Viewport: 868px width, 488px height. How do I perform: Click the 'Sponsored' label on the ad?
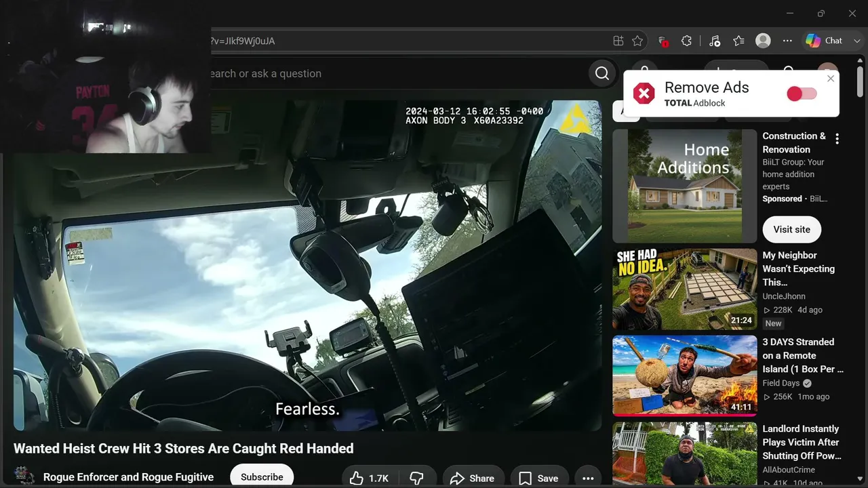[x=782, y=199]
